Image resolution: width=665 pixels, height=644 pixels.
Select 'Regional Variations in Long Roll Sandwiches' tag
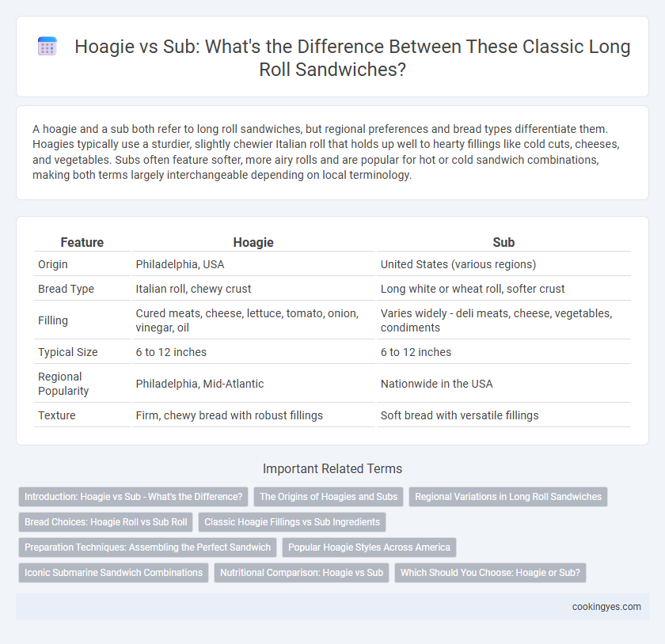pyautogui.click(x=508, y=497)
